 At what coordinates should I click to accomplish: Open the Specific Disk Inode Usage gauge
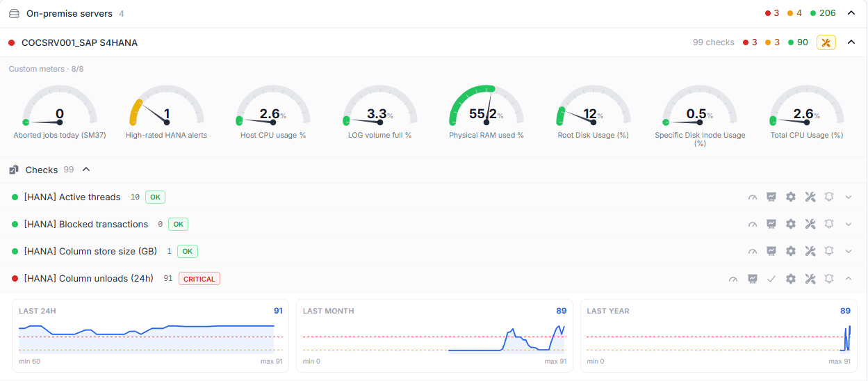click(700, 115)
